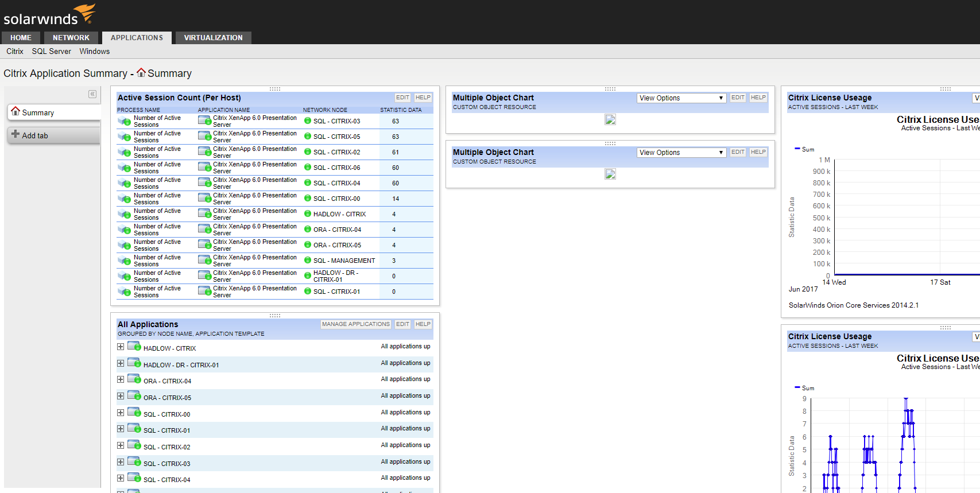Expand the ORA - CITRIX-05 node in All Applications
Image resolution: width=980 pixels, height=493 pixels.
tap(121, 396)
